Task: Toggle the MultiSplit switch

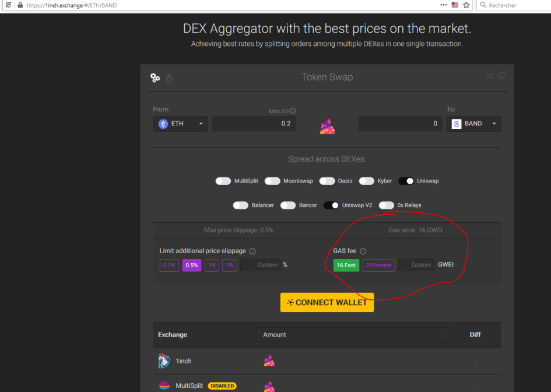Action: (223, 181)
